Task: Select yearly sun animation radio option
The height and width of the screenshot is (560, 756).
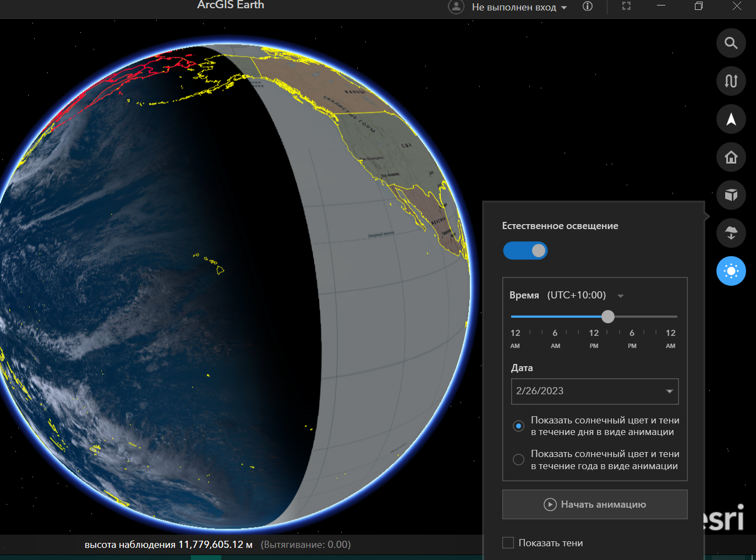Action: click(x=518, y=459)
